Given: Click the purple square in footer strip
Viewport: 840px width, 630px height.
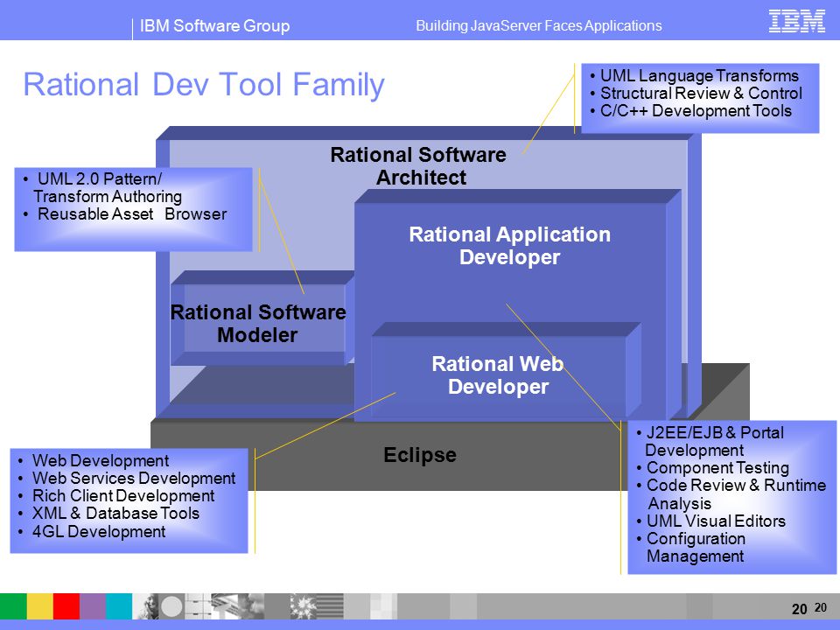Looking at the screenshot, I should click(93, 606).
